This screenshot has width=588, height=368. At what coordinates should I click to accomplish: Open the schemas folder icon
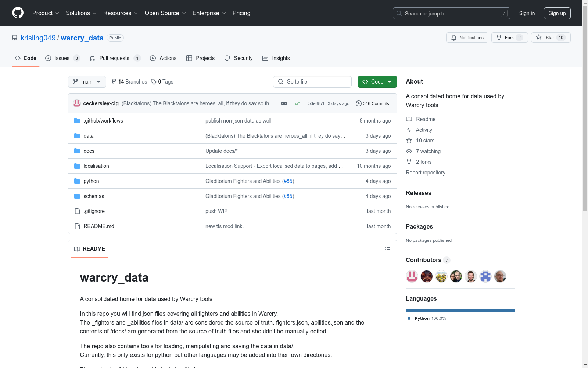(x=77, y=196)
